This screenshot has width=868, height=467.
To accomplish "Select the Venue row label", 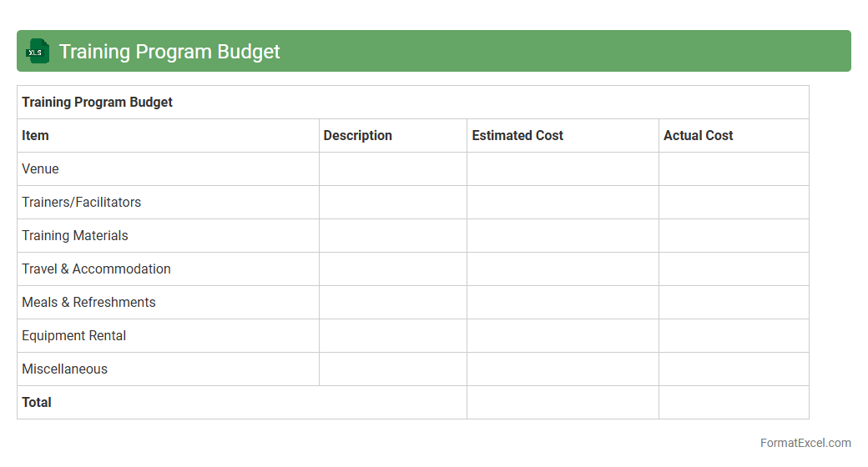I will pyautogui.click(x=40, y=168).
